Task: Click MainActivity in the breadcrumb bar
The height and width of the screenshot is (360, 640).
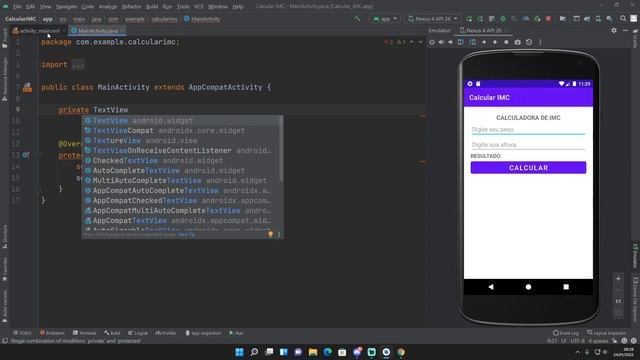Action: point(202,19)
